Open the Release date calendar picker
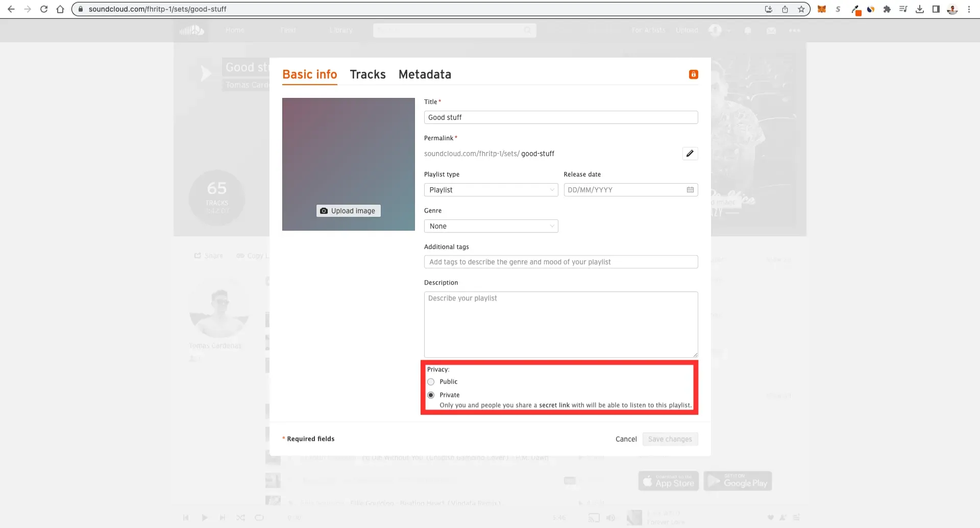 [690, 190]
